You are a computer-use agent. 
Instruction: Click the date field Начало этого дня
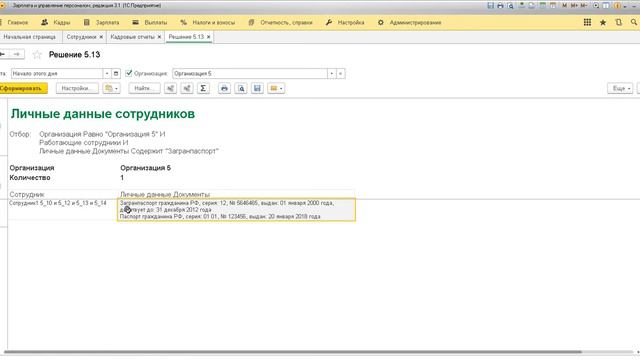pos(57,73)
